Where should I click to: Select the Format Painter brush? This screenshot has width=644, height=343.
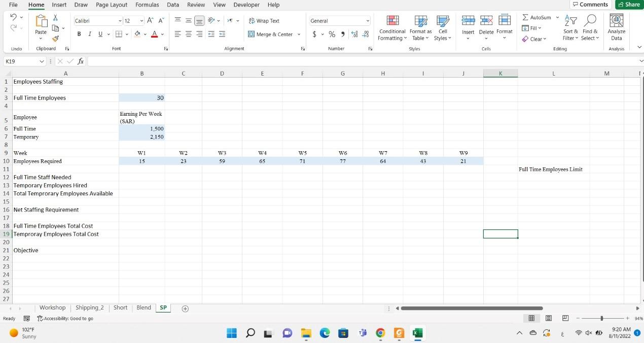pos(56,38)
